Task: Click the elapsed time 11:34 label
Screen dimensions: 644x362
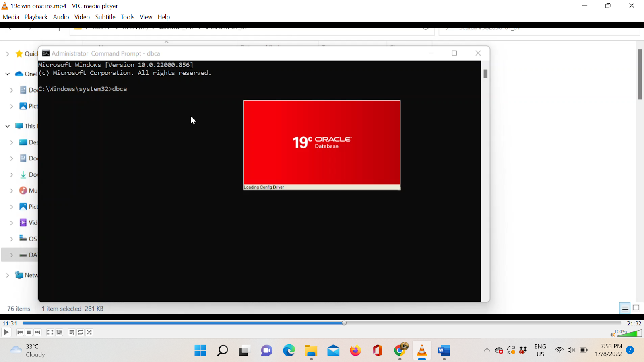Action: [x=10, y=323]
